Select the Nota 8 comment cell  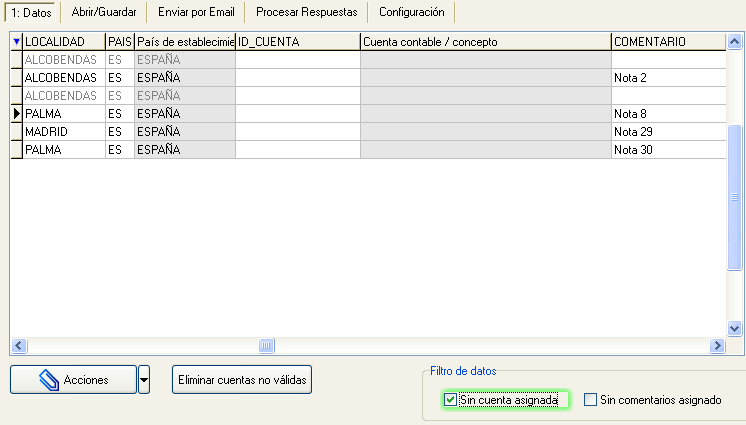coord(668,113)
